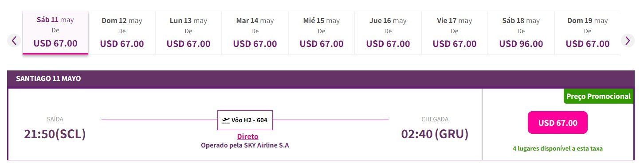
Task: Show later dates with right chevron
Action: point(627,41)
